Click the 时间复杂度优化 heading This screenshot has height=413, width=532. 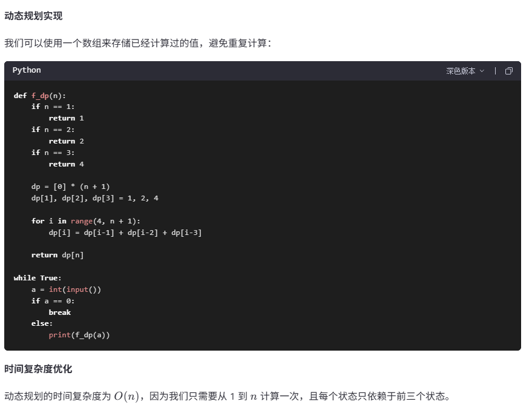click(38, 369)
